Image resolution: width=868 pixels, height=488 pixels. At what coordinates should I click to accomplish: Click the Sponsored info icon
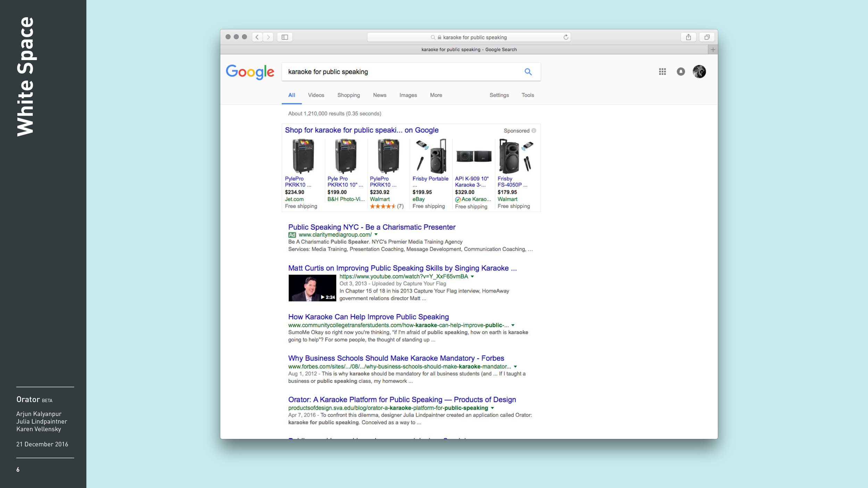(534, 131)
